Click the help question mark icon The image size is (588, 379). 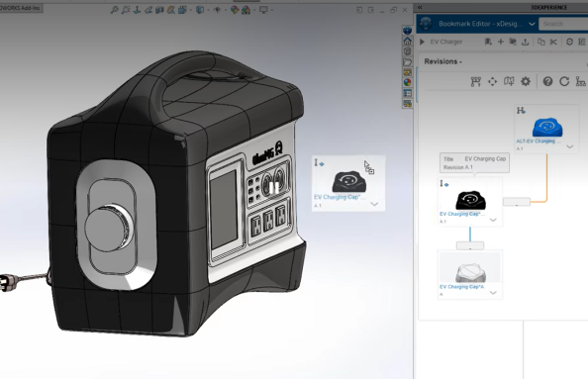[547, 81]
